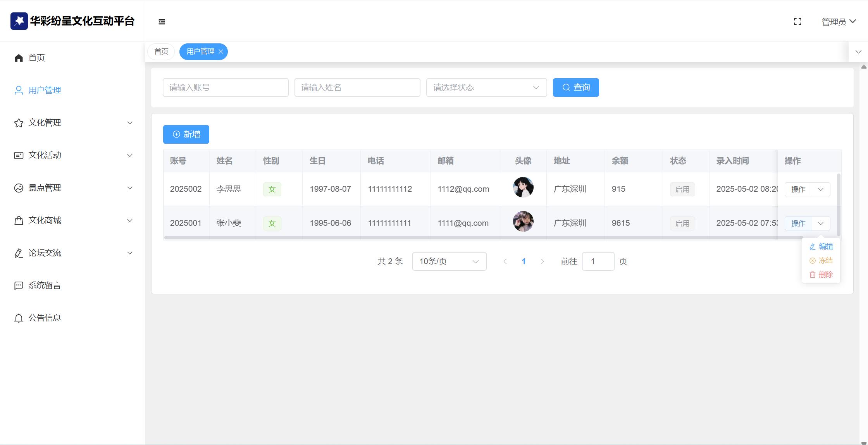Toggle fullscreen mode icon

(x=797, y=22)
